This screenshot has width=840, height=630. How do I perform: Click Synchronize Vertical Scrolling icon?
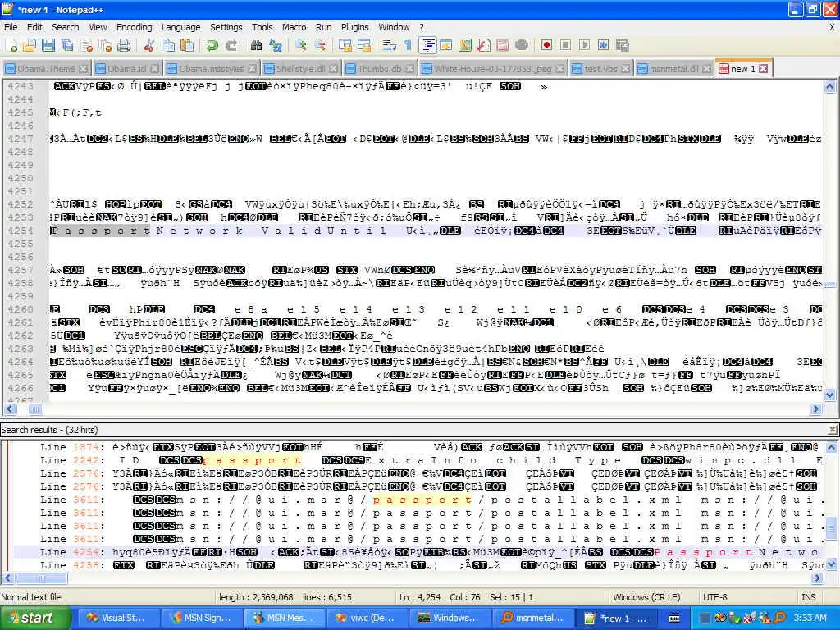tap(345, 46)
